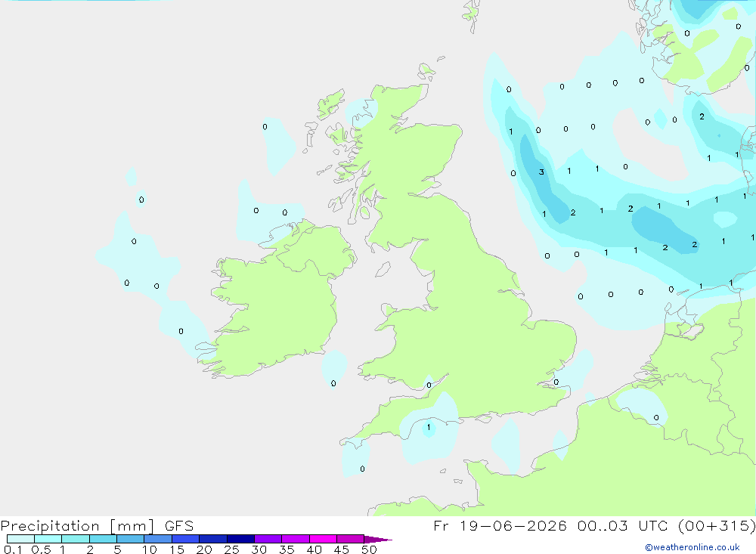
Task: Click the 'Precipitation' title word
Action: [50, 526]
